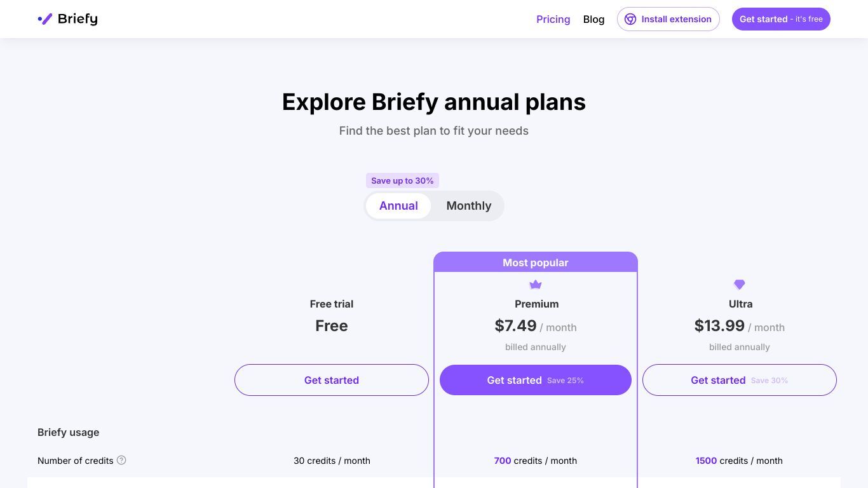Get started with the Premium plan

[536, 380]
